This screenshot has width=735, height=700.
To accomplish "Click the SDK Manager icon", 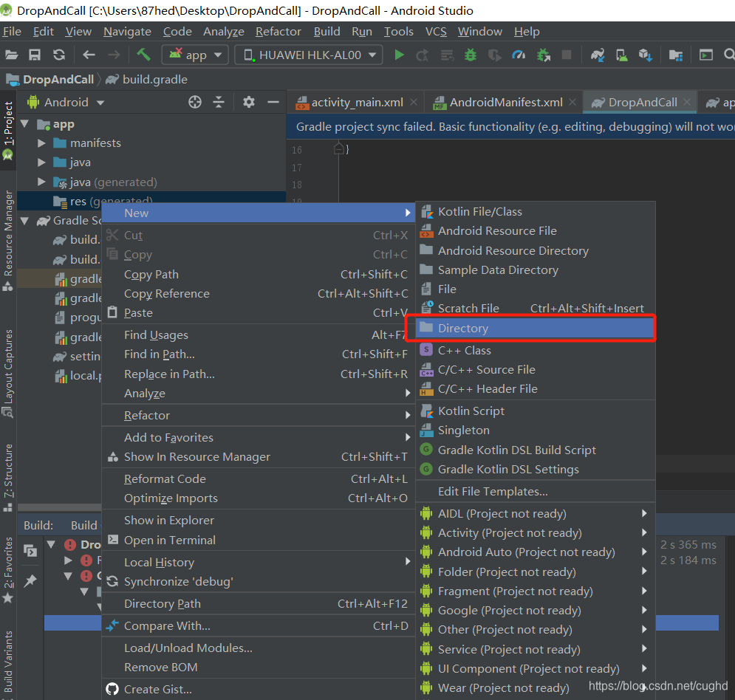I will point(646,55).
